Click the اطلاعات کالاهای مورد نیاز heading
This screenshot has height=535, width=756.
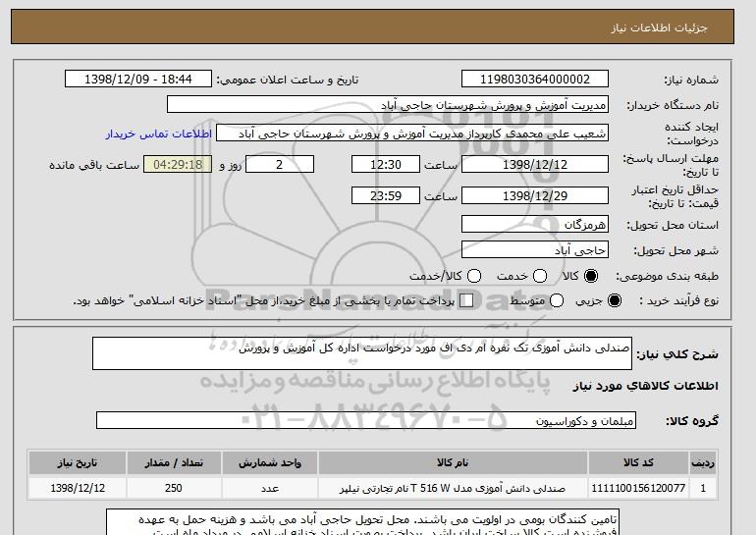(x=645, y=386)
